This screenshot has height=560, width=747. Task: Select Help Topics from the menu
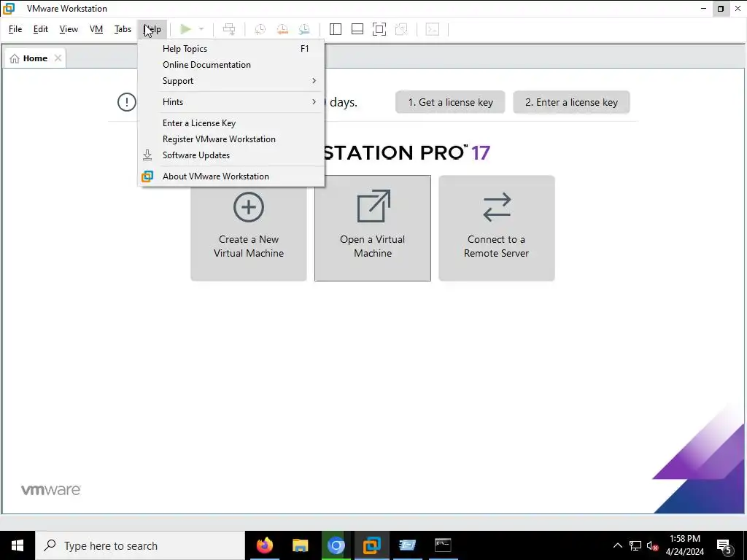click(231, 49)
